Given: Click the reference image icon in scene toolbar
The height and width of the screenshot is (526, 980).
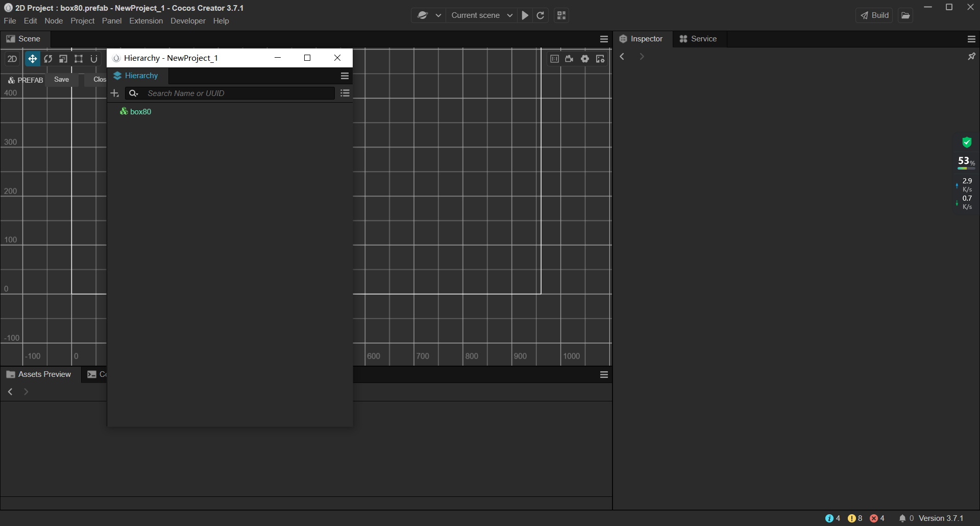Looking at the screenshot, I should point(554,59).
